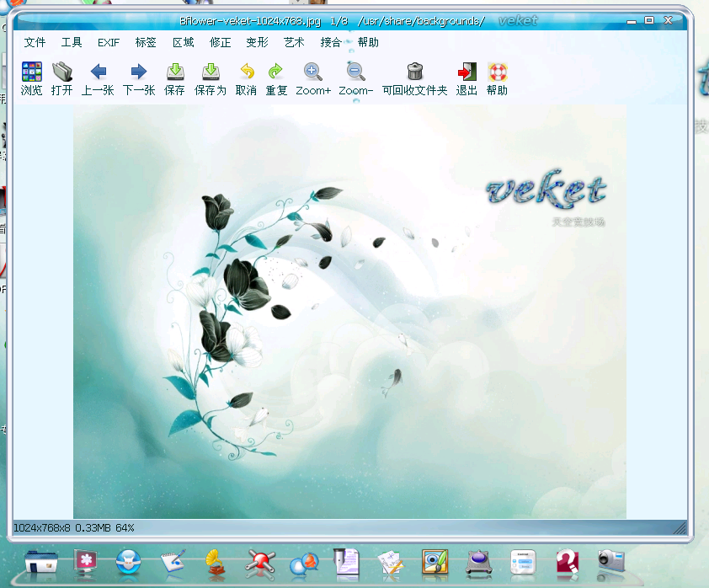Screen dimensions: 709x588
Task: Close the image viewer window
Action: [x=669, y=20]
